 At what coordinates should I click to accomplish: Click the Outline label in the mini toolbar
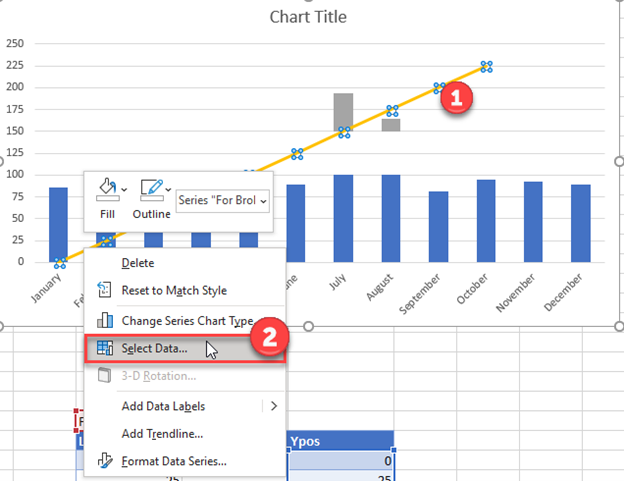click(x=152, y=214)
